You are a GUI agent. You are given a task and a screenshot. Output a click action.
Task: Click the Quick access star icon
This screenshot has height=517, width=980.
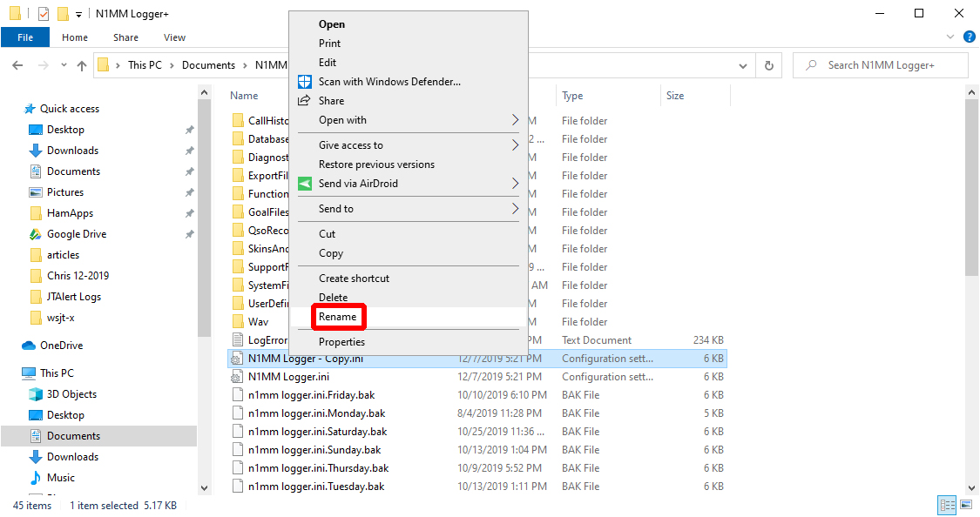[x=30, y=109]
